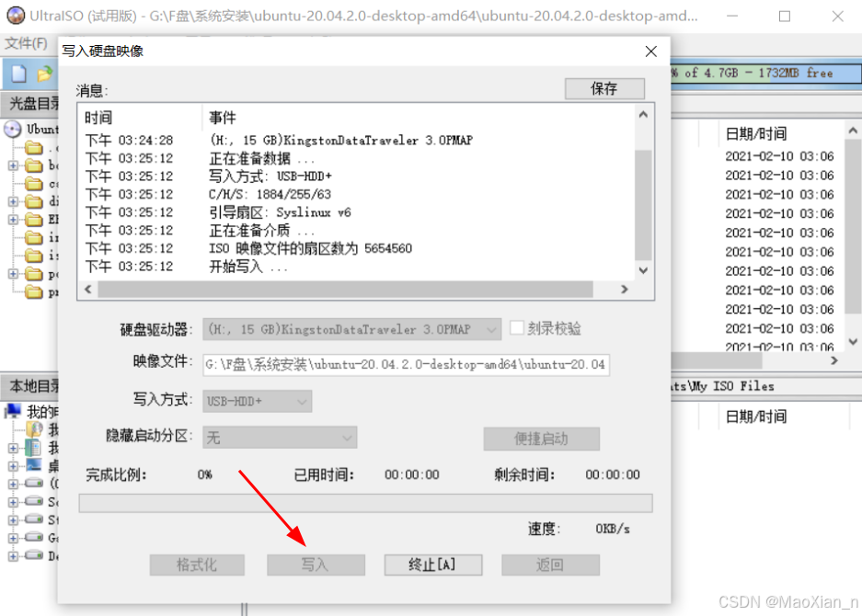Expand the desktop node in local tree
The height and width of the screenshot is (616, 862).
[x=13, y=466]
